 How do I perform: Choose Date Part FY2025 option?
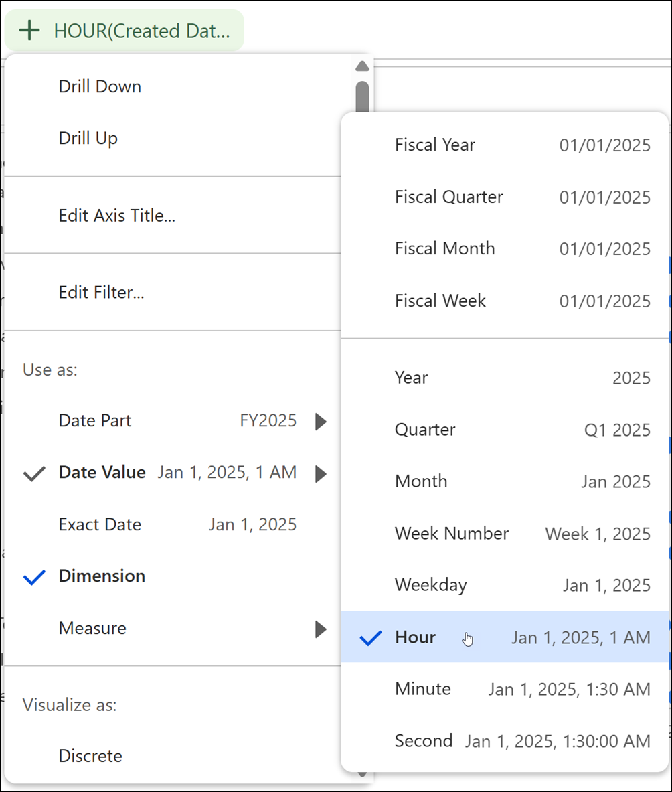coord(173,420)
